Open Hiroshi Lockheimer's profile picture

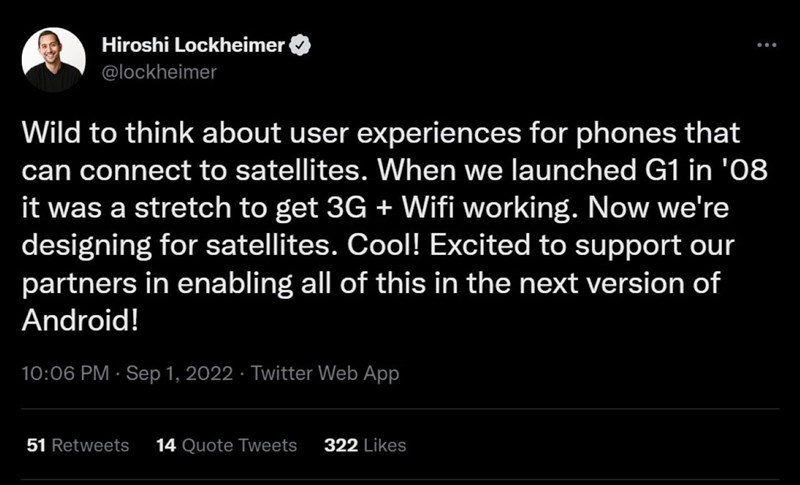pos(53,59)
